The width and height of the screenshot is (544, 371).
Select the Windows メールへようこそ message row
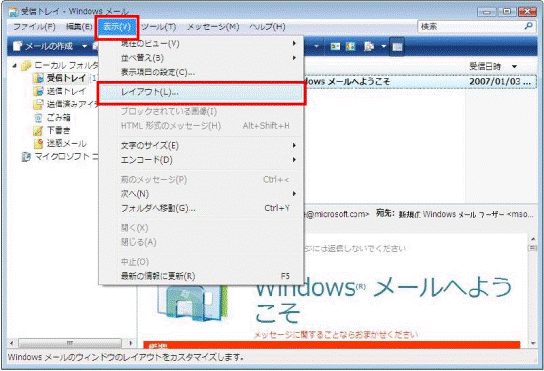420,82
